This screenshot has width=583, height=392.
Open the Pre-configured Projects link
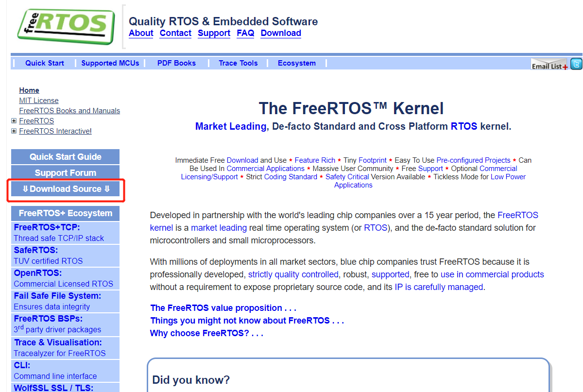473,160
